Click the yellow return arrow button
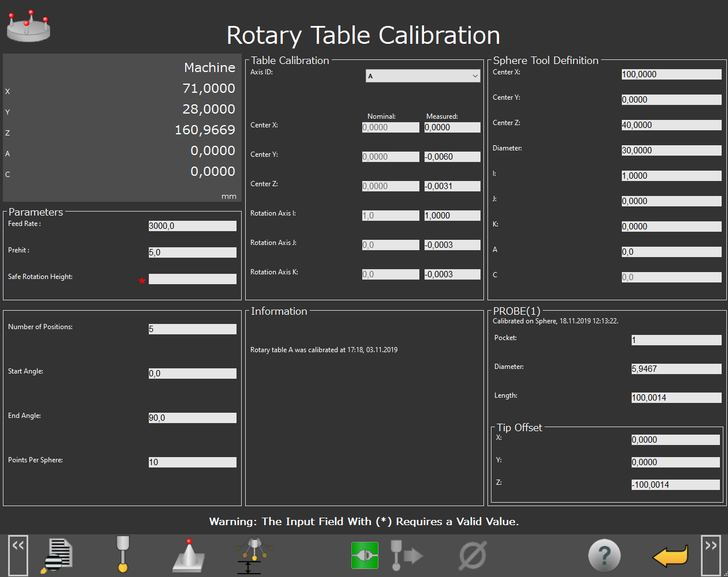Image resolution: width=728 pixels, height=577 pixels. tap(670, 556)
